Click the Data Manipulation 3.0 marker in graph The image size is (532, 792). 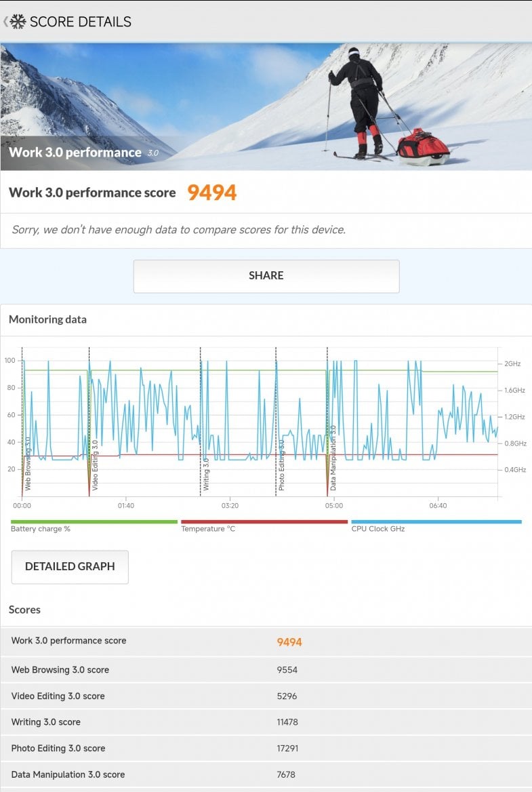[x=333, y=458]
